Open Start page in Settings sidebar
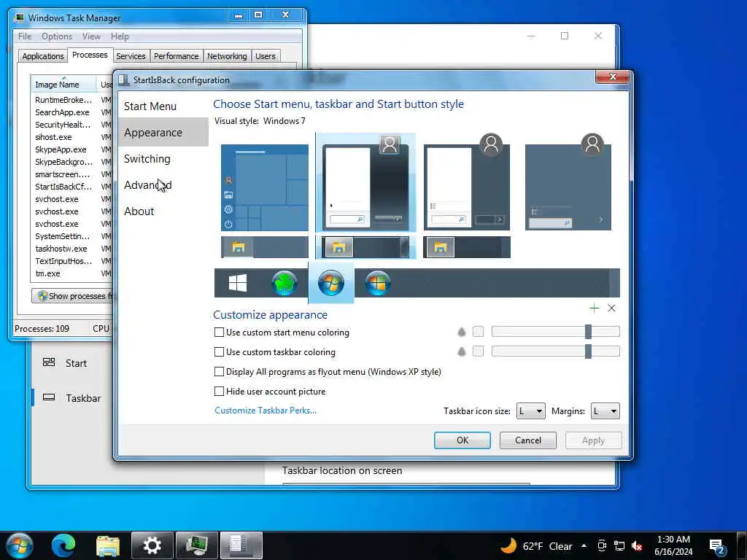Viewport: 747px width, 560px height. tap(71, 363)
